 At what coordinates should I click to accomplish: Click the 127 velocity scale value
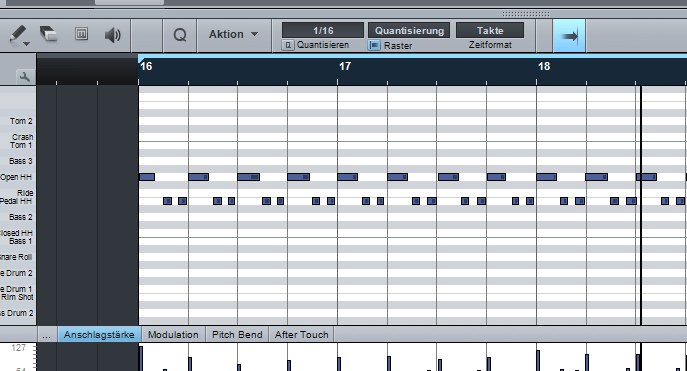19,348
